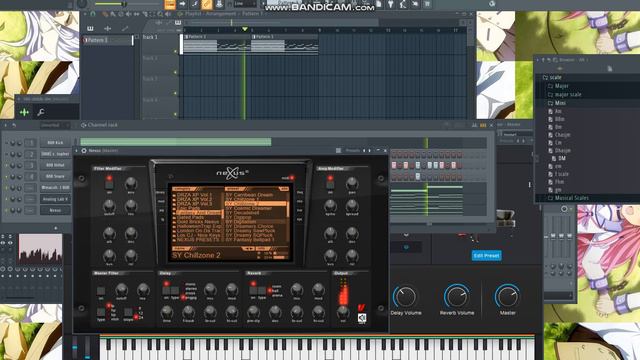Click the 808 Kick channel button
The width and height of the screenshot is (640, 360).
pyautogui.click(x=55, y=143)
